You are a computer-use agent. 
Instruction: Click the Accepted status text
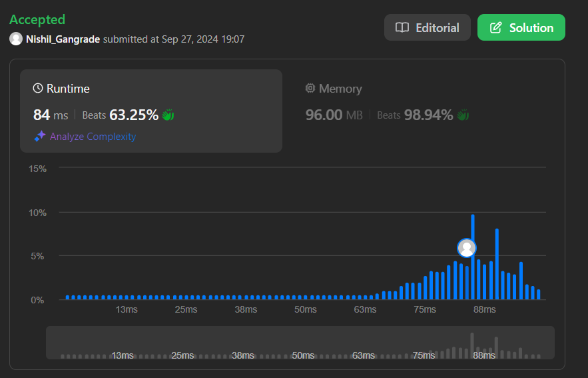click(37, 19)
